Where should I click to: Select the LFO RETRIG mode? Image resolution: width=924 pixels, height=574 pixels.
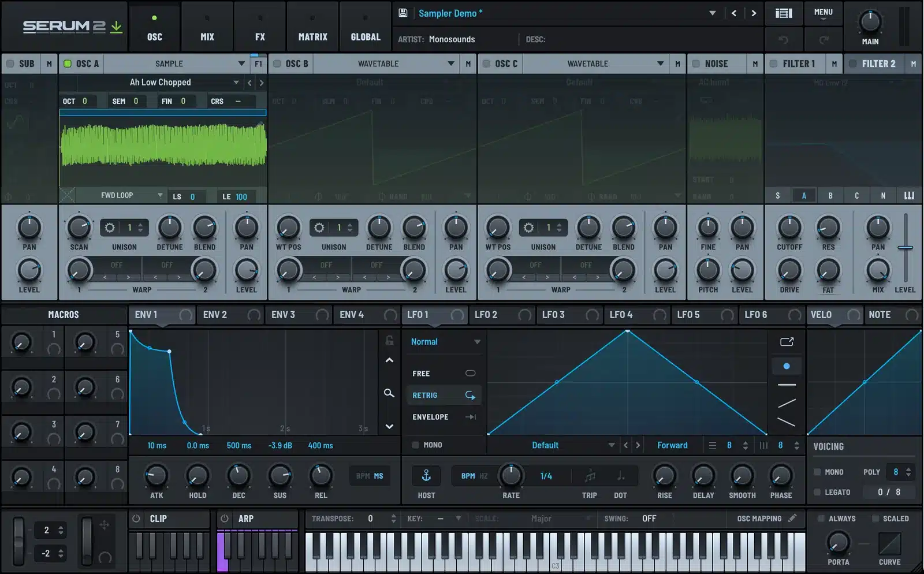[444, 395]
